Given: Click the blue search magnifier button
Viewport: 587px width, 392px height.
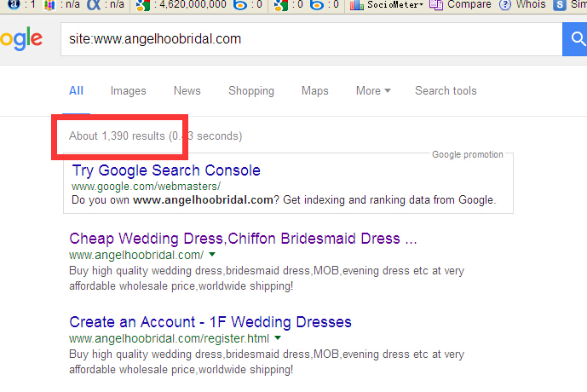Looking at the screenshot, I should coord(574,39).
